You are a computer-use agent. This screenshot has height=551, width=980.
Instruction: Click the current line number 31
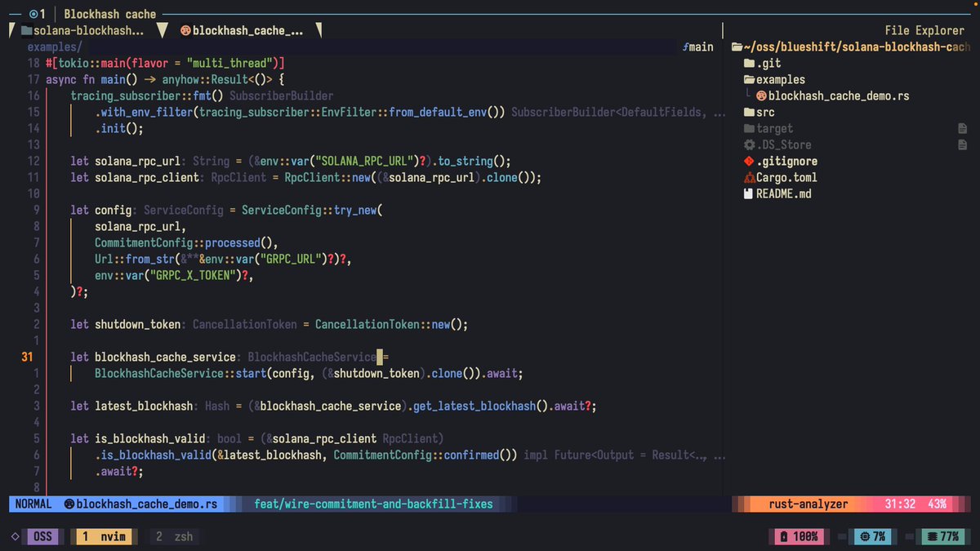pos(27,357)
